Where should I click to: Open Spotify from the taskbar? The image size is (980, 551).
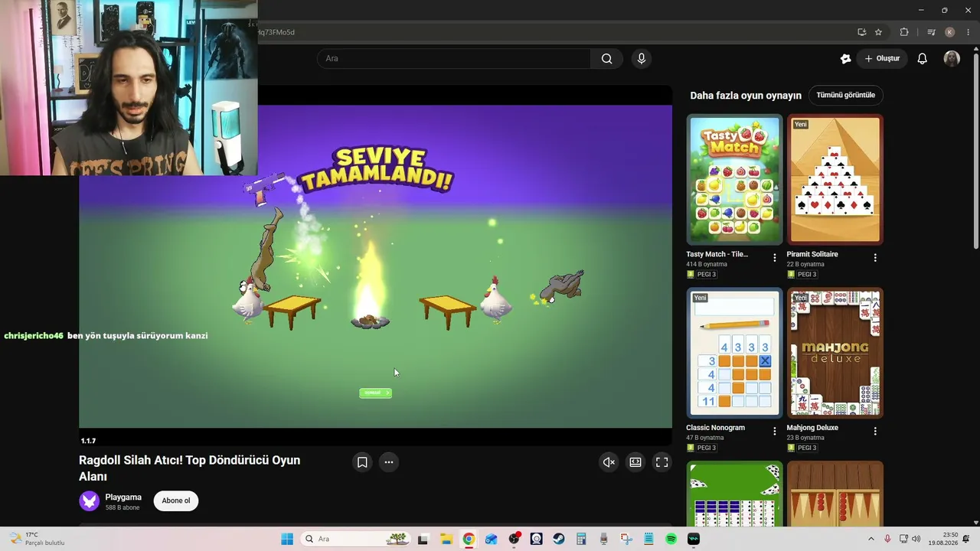click(671, 540)
